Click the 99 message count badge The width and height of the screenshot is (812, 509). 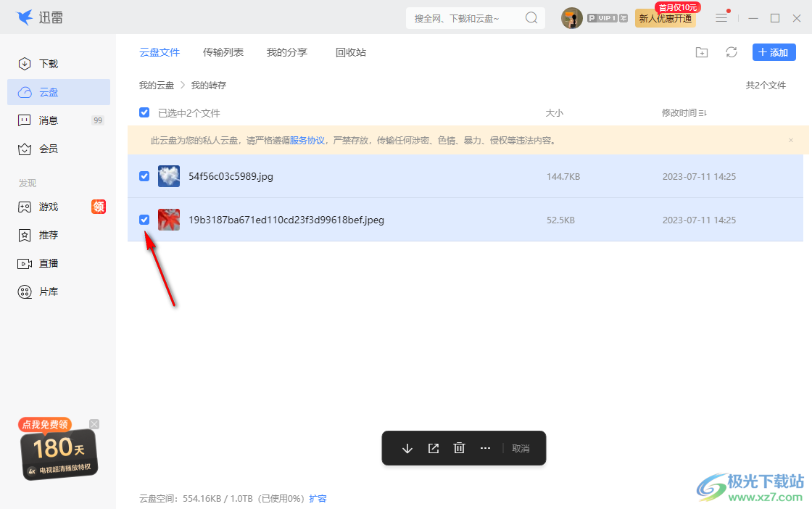98,120
